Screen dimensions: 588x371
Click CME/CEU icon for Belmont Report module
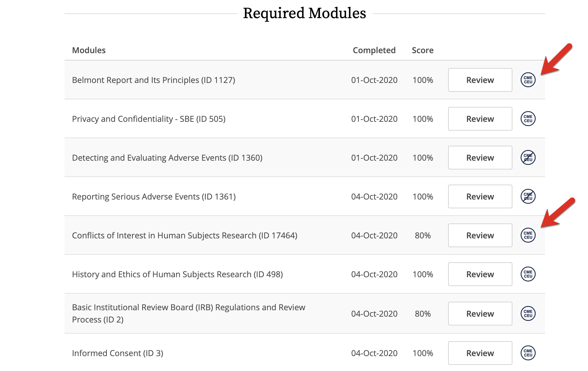coord(528,80)
